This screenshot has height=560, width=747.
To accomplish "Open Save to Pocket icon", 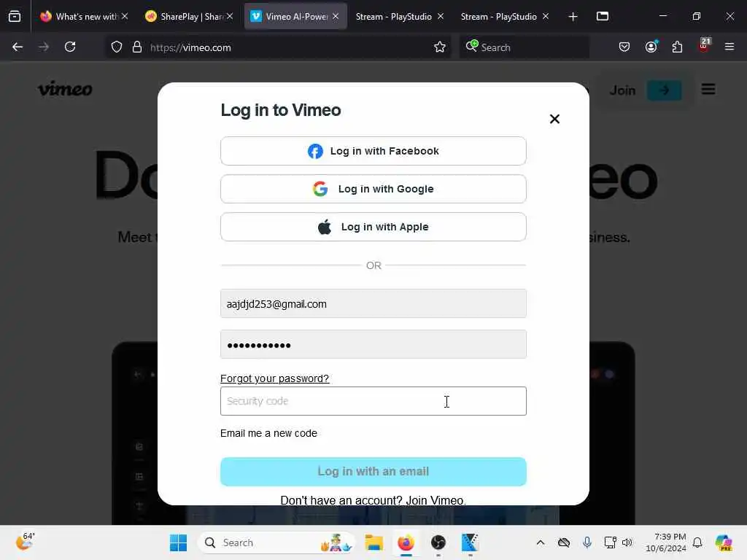I will [624, 47].
